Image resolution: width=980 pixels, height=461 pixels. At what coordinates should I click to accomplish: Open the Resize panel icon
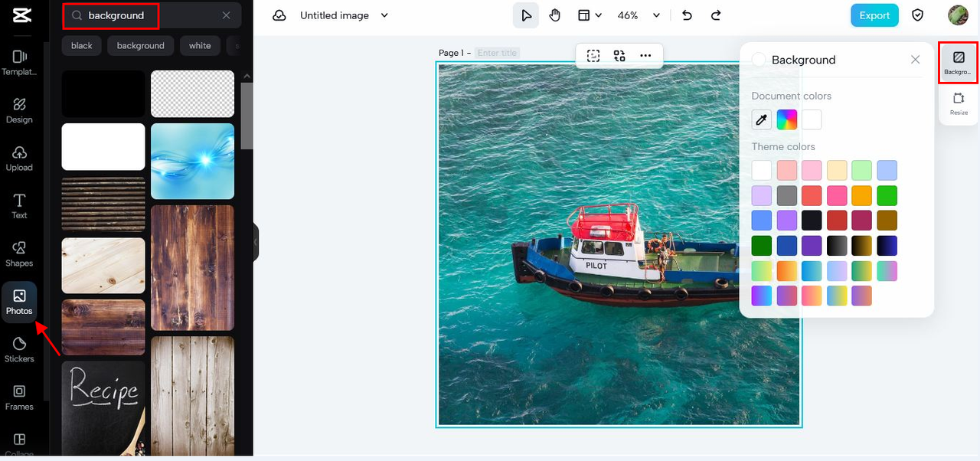point(959,103)
